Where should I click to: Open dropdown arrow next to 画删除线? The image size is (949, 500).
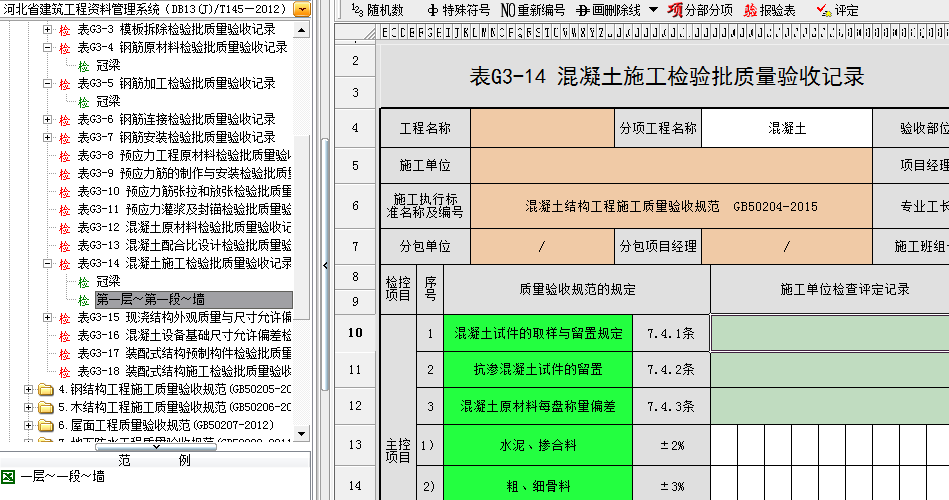653,10
